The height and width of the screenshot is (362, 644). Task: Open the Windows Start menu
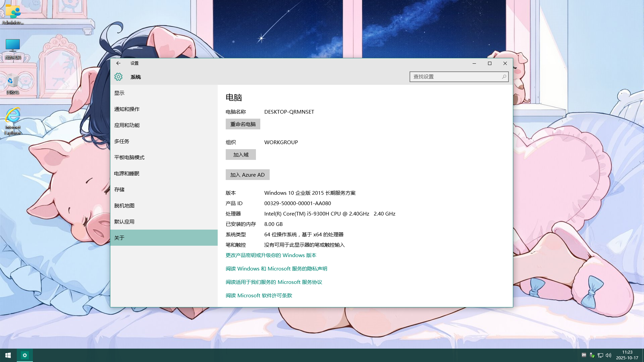coord(8,355)
